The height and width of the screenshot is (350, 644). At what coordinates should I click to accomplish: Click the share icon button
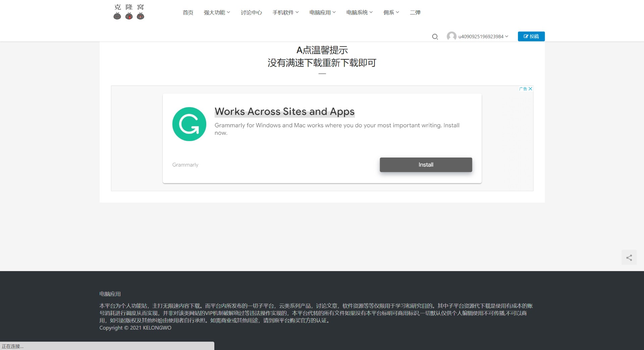(629, 258)
